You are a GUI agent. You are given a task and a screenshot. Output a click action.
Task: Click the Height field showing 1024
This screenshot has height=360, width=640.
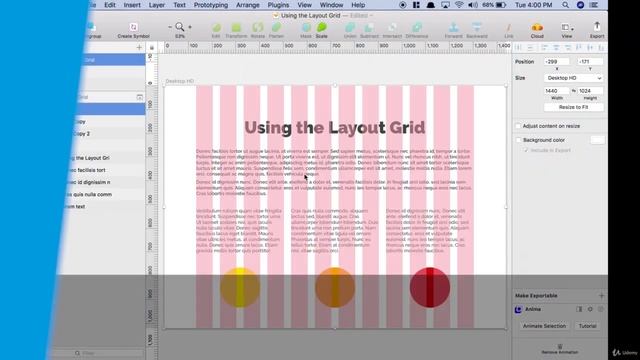[x=590, y=91]
